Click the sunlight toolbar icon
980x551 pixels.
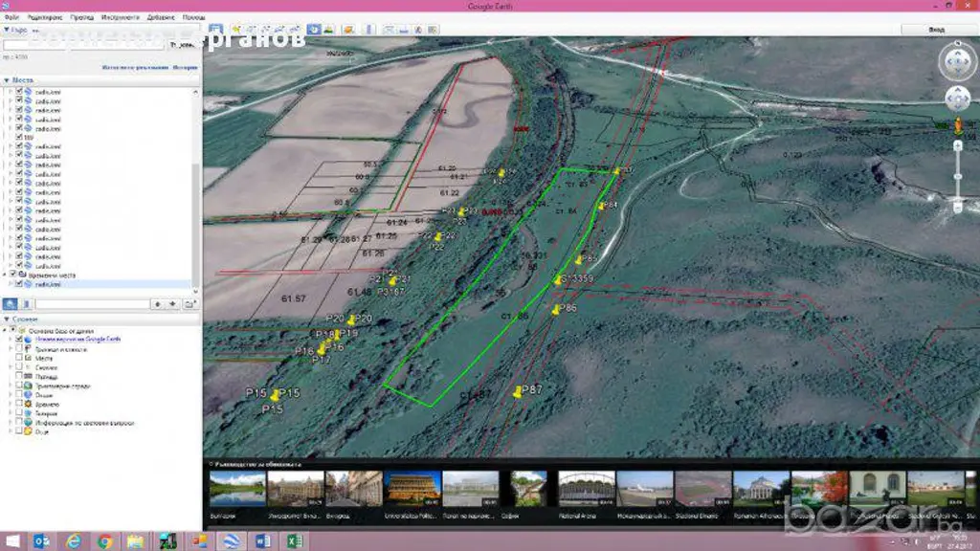329,30
